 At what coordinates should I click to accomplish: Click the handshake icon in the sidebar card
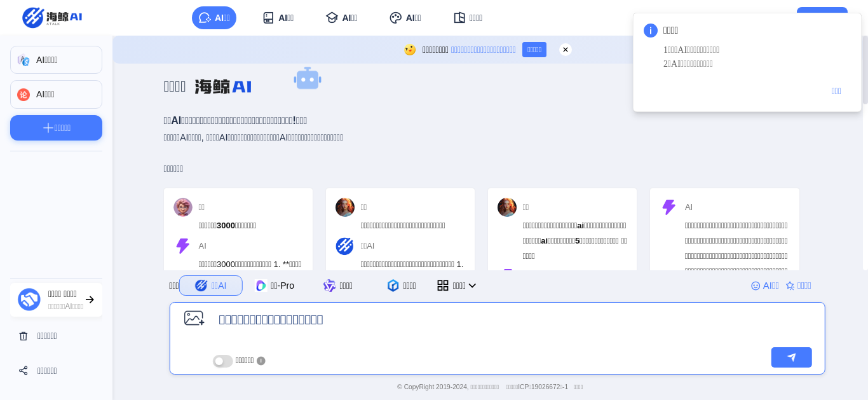[x=29, y=300]
